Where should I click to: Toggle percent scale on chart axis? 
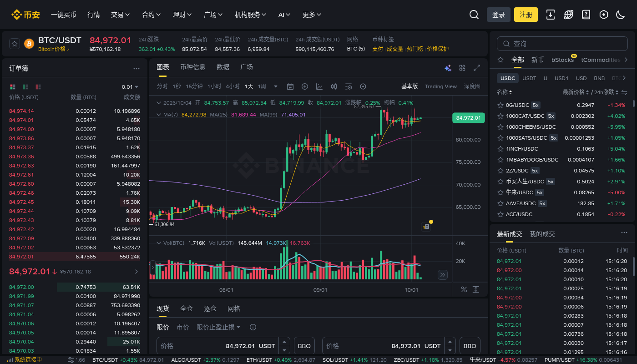point(464,289)
